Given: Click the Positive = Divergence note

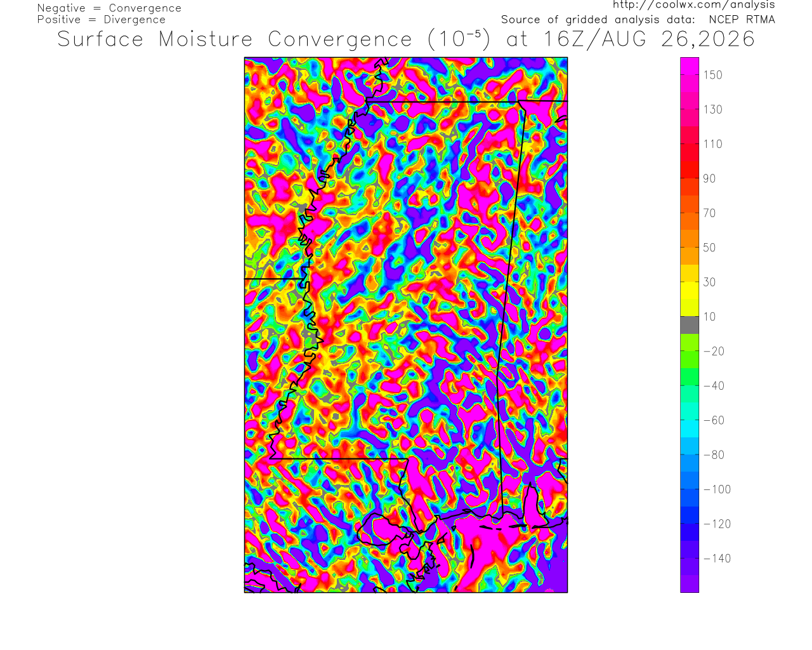Looking at the screenshot, I should coord(101,20).
